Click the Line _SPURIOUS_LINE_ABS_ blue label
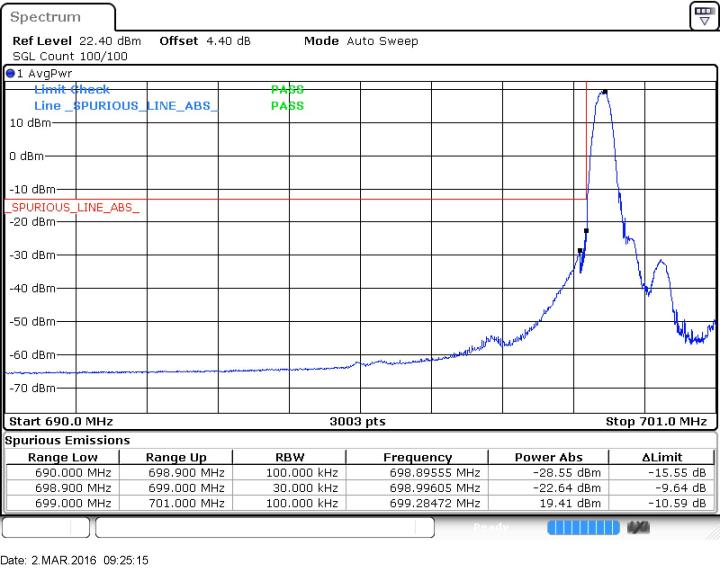The height and width of the screenshot is (581, 720). (x=125, y=106)
